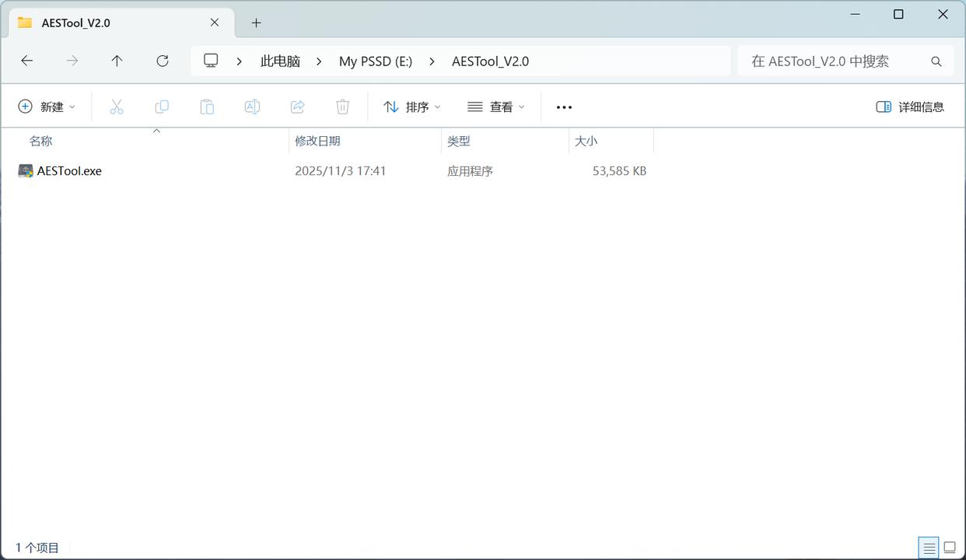Expand chevron before 此电脑 in address bar
The width and height of the screenshot is (966, 560).
[240, 61]
